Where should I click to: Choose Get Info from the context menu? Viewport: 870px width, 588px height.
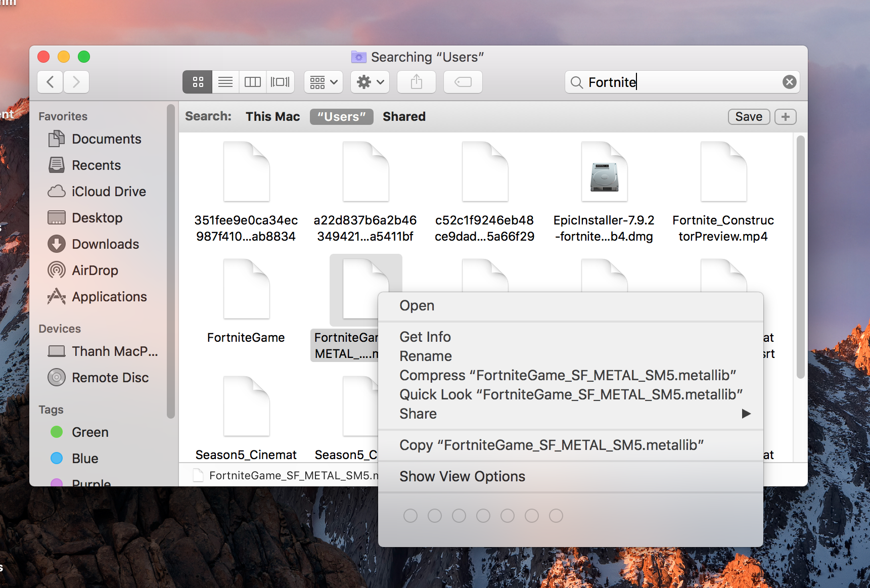(571, 337)
